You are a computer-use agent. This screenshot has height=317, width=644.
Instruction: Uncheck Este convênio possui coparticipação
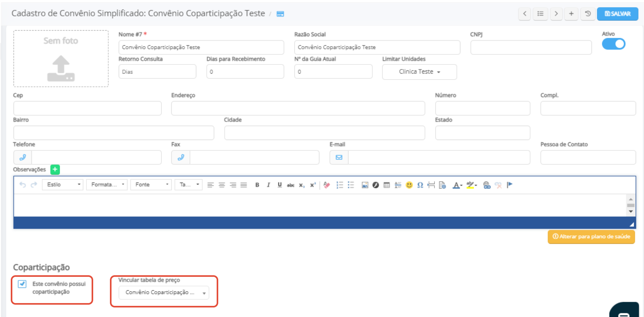(22, 284)
